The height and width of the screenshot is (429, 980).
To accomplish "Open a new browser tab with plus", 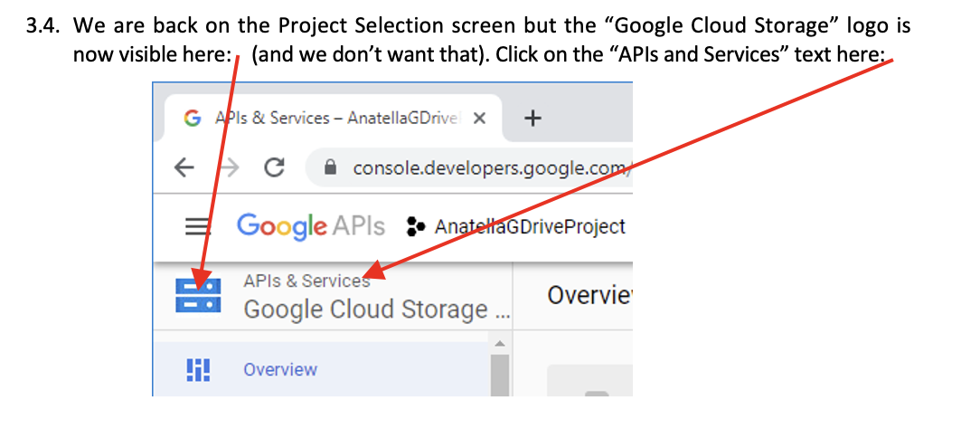I will click(532, 119).
